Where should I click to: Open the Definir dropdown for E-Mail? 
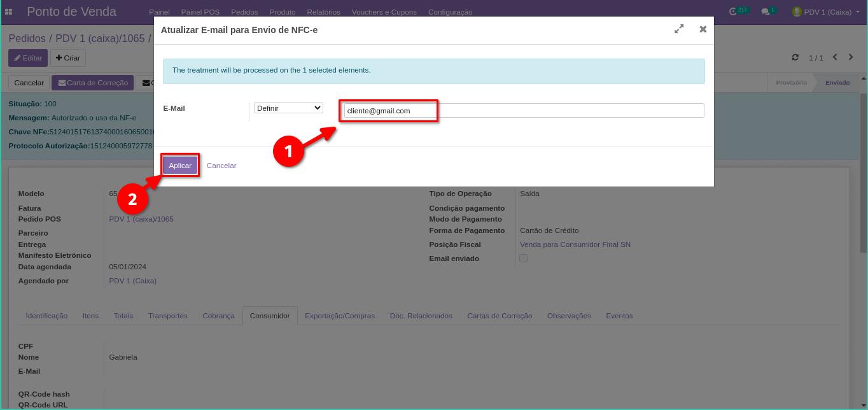click(x=288, y=108)
